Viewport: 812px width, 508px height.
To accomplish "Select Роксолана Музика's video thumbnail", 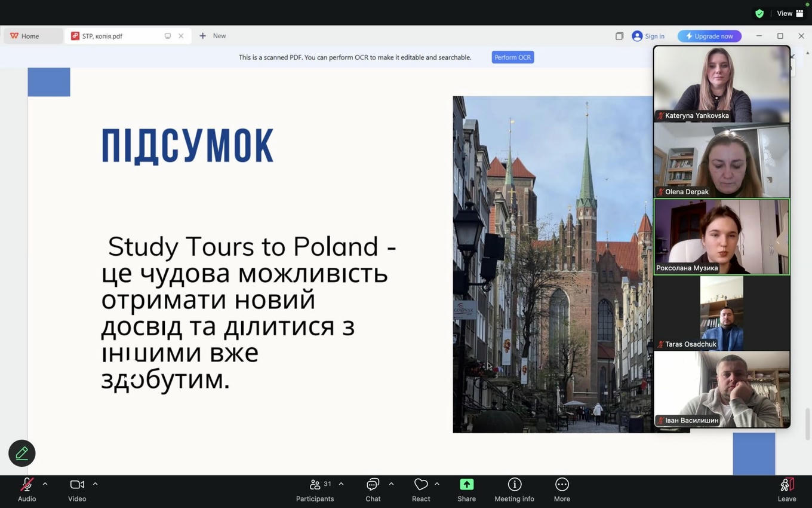I will [721, 237].
